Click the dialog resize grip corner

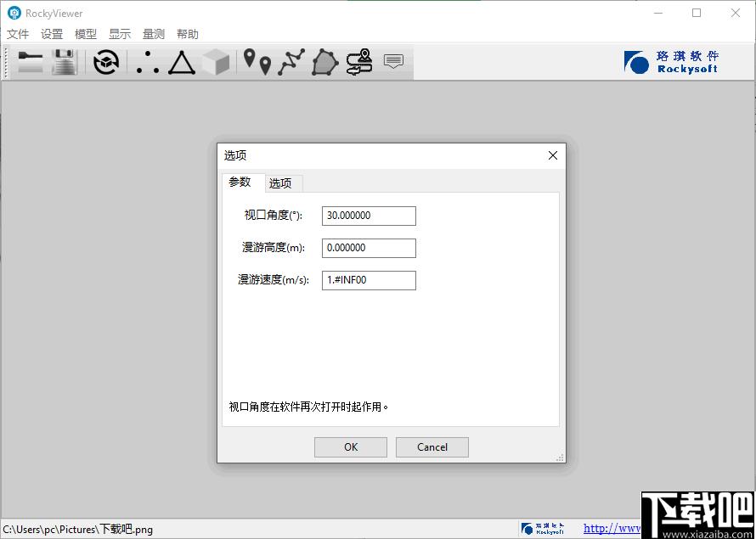pos(561,458)
